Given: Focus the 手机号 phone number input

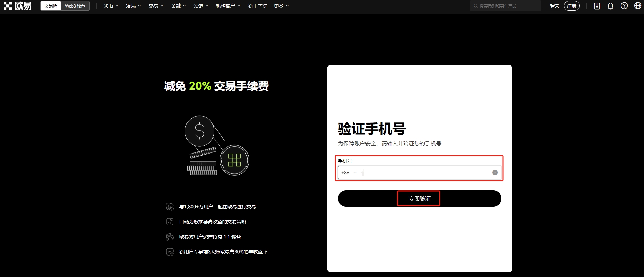Looking at the screenshot, I should (x=426, y=173).
